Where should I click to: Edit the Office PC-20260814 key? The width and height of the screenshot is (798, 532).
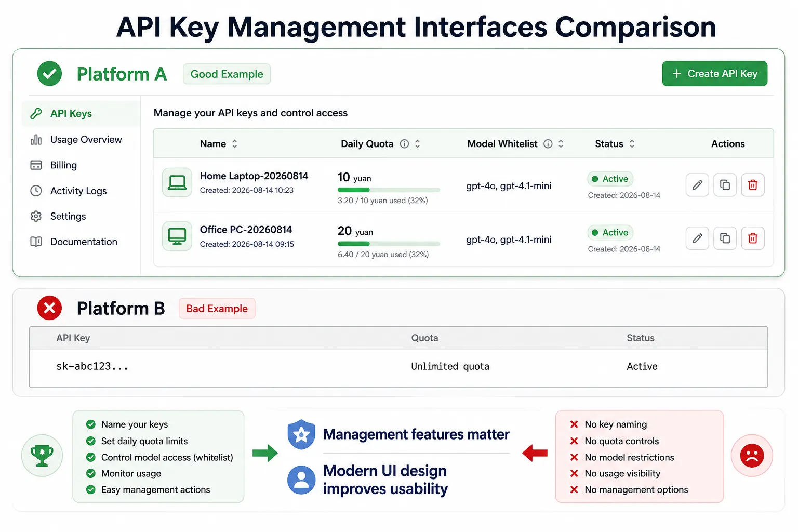[697, 238]
